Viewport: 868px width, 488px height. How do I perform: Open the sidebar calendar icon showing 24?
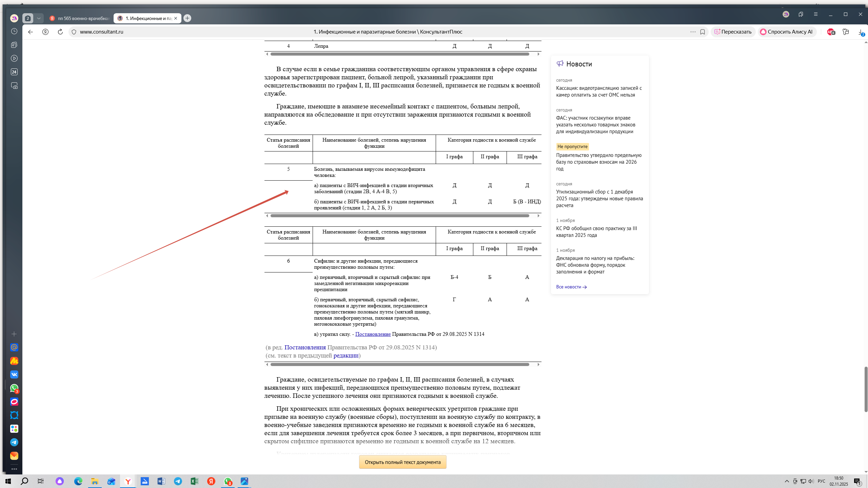coord(14,72)
